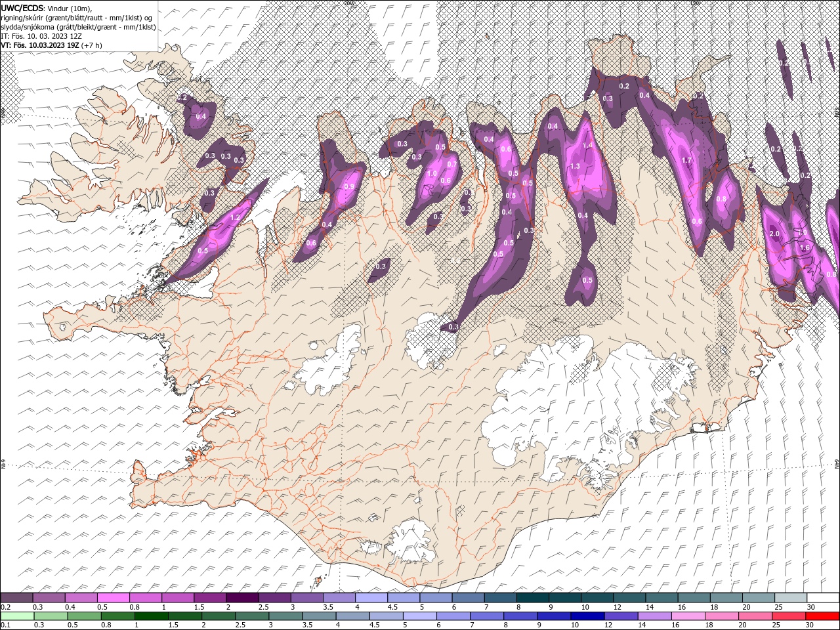This screenshot has height=630, width=840.
Task: Select the lower legend's light pink swatch at 16
Action: (x=687, y=616)
